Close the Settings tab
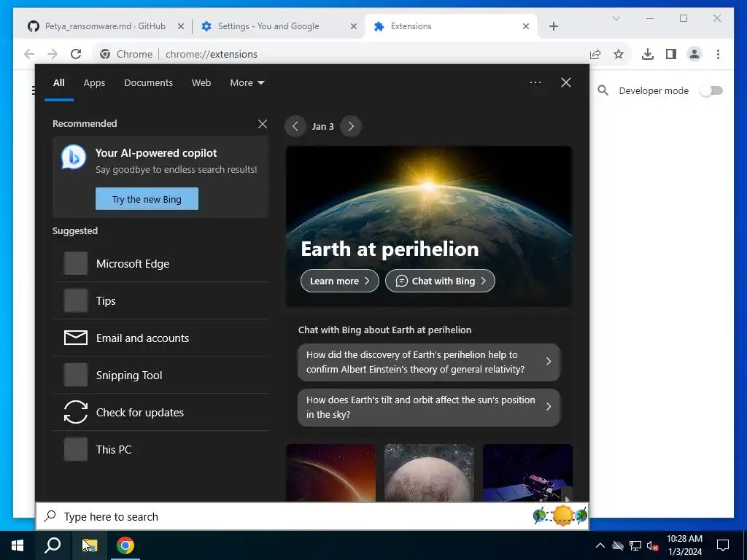The image size is (747, 560). (354, 26)
